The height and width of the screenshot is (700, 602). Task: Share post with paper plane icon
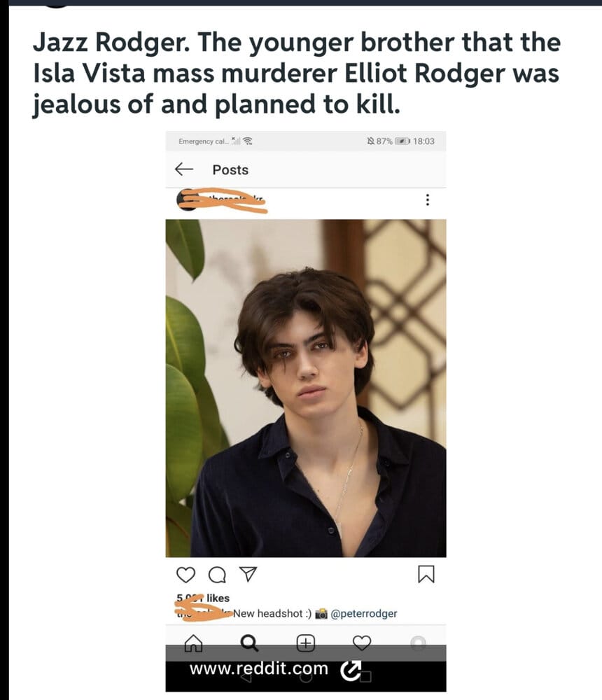tap(248, 574)
